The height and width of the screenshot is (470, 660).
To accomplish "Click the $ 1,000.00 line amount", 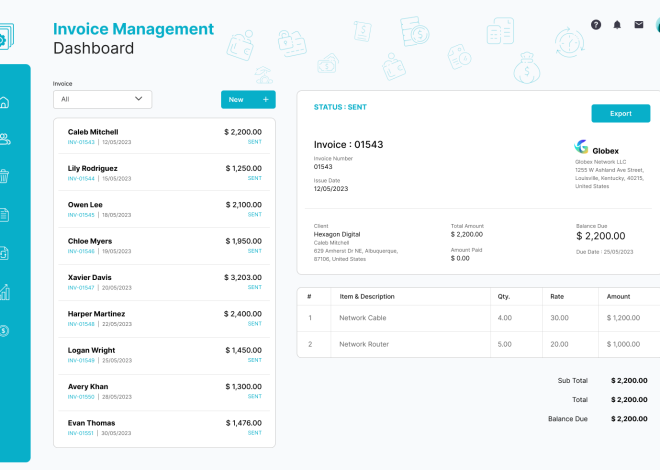I will 623,344.
